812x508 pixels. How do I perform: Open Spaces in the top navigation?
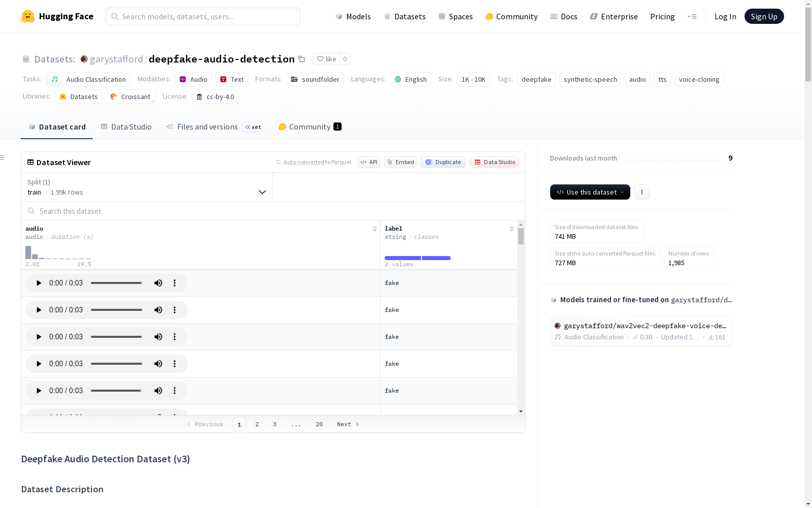[x=456, y=16]
